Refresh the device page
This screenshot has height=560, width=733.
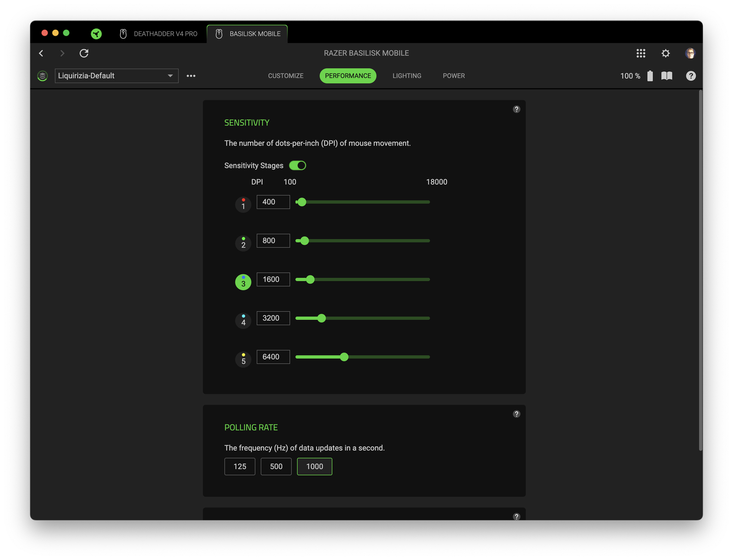pyautogui.click(x=84, y=53)
